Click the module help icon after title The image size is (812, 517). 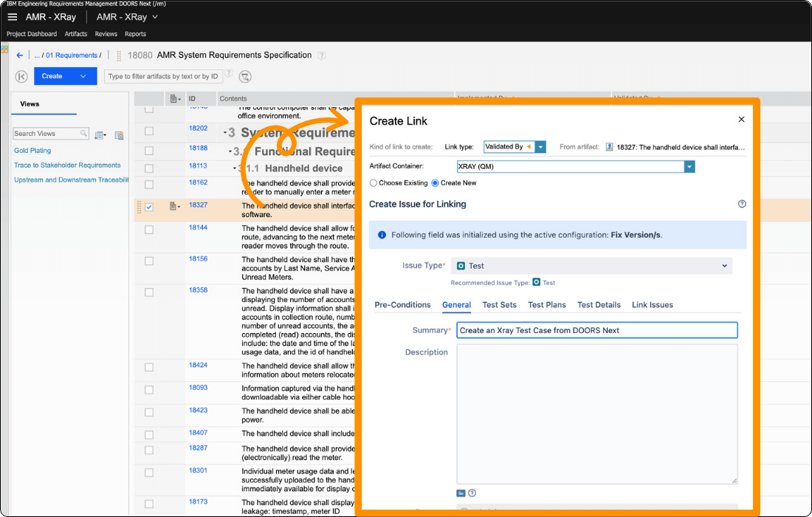pos(322,55)
